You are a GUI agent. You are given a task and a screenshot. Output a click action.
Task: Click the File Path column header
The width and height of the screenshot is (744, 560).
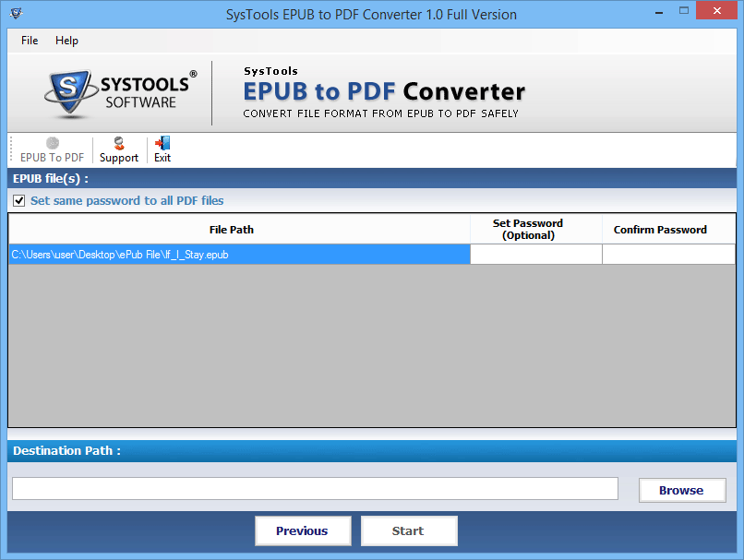[x=240, y=230]
